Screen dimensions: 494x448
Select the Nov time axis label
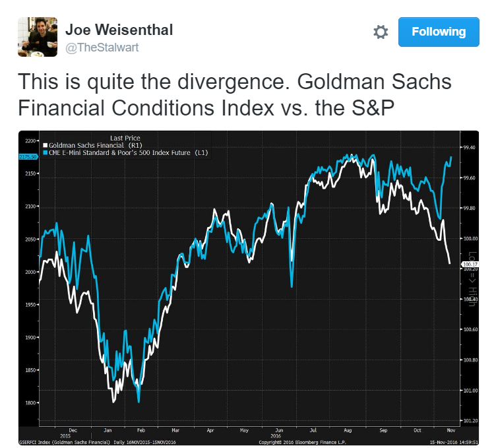[x=451, y=430]
